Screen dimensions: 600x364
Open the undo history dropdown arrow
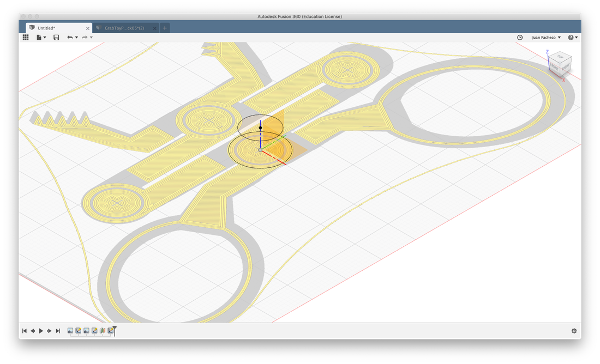point(76,38)
